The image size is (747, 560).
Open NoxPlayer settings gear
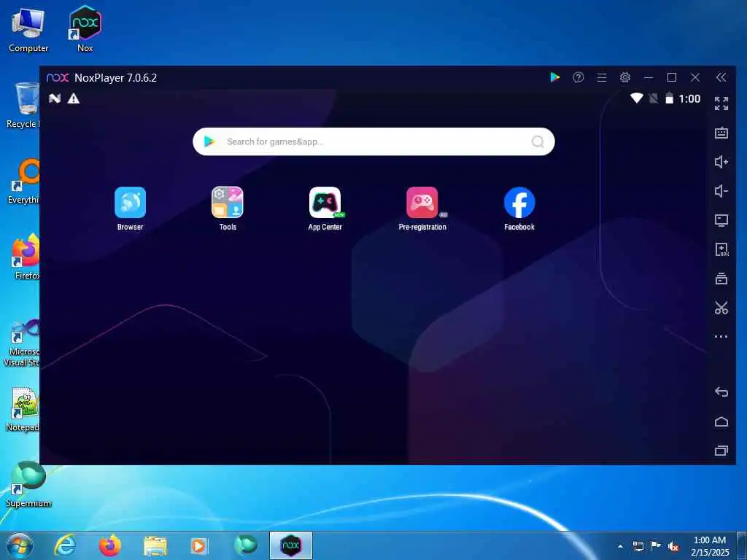click(625, 77)
